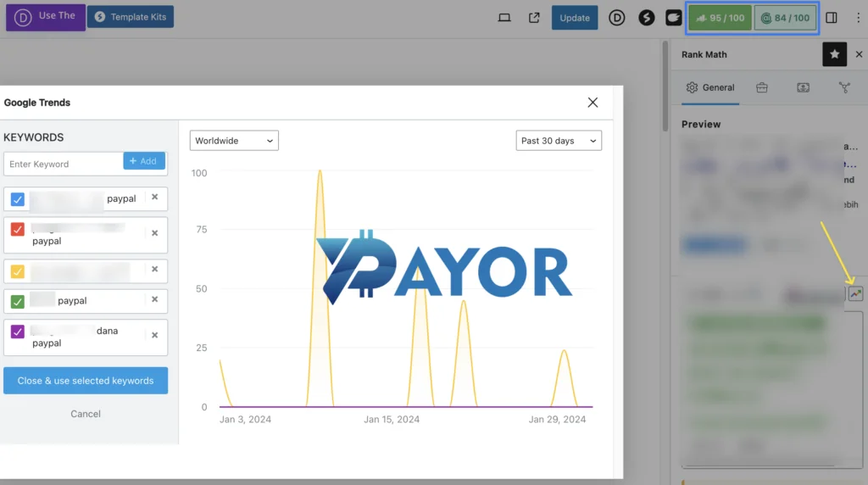Click the Preview heading in Rank Math

click(701, 124)
